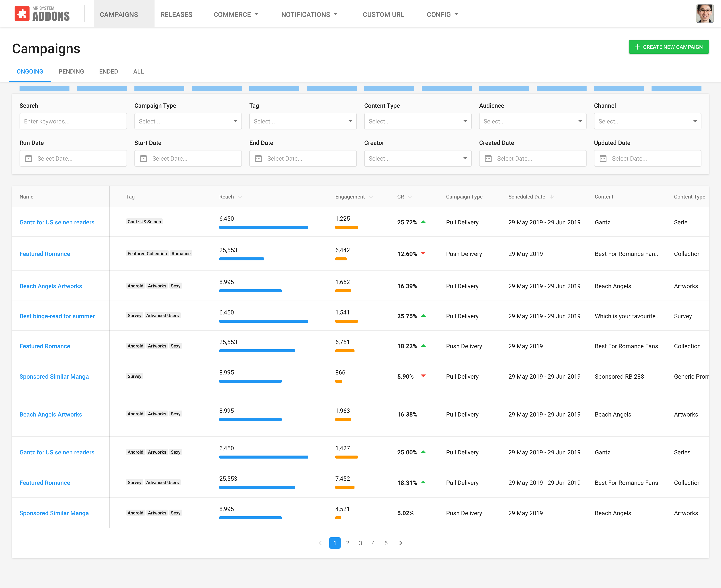Open the Commerce menu
721x588 pixels.
click(x=236, y=15)
